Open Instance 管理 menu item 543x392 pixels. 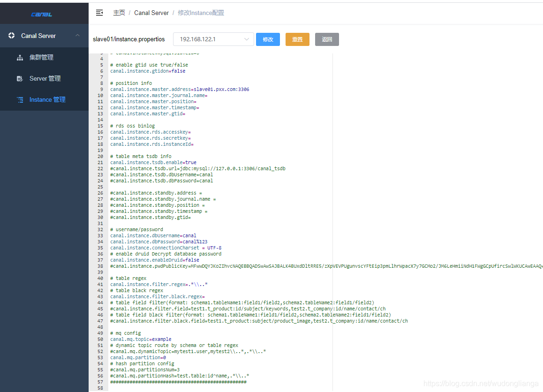(x=45, y=100)
